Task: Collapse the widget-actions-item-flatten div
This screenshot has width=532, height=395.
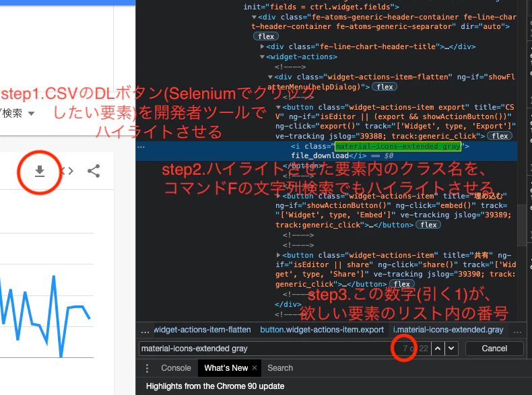Action: 270,77
